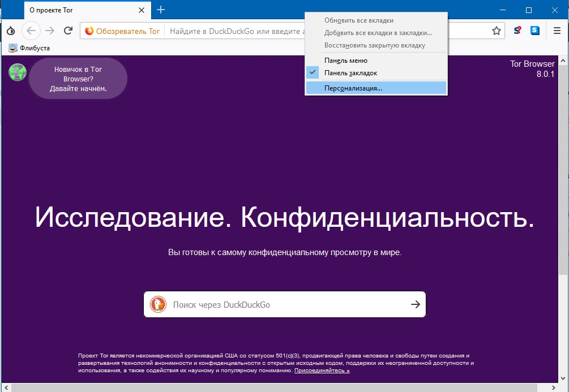
Task: Click the 'Обозреватель Tor' identity label
Action: [x=128, y=31]
